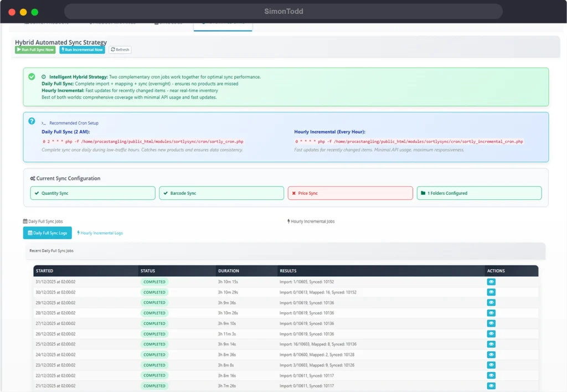This screenshot has height=392, width=567.
Task: Click the blue question mark help icon
Action: 32,121
